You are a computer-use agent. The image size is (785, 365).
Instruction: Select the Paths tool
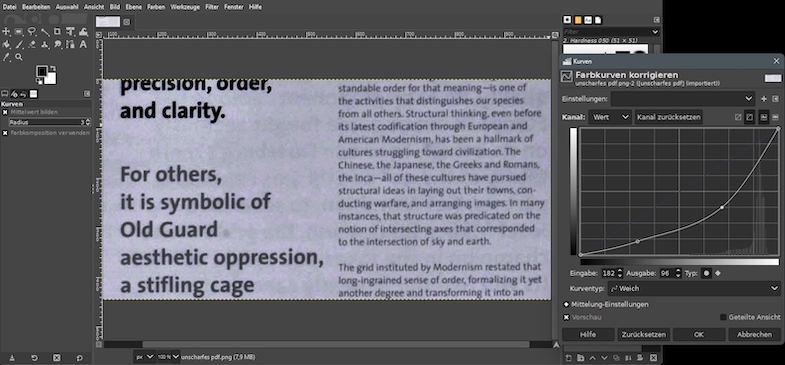[x=71, y=45]
